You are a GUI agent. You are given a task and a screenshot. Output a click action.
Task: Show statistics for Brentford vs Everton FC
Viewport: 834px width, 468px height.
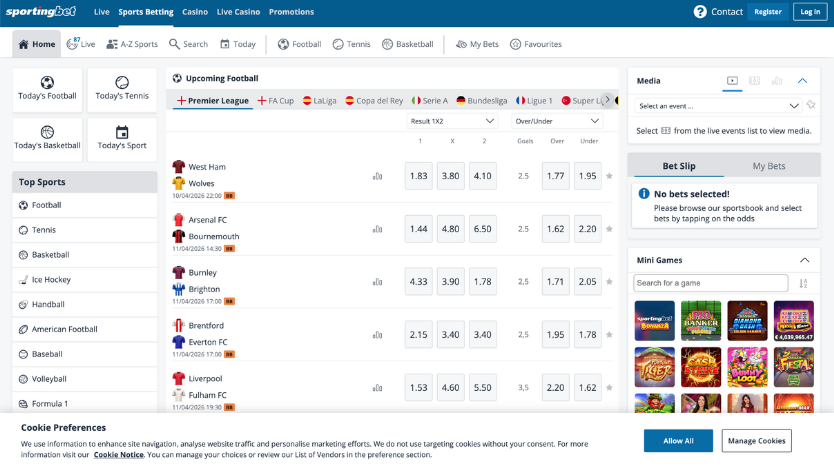[x=377, y=335]
